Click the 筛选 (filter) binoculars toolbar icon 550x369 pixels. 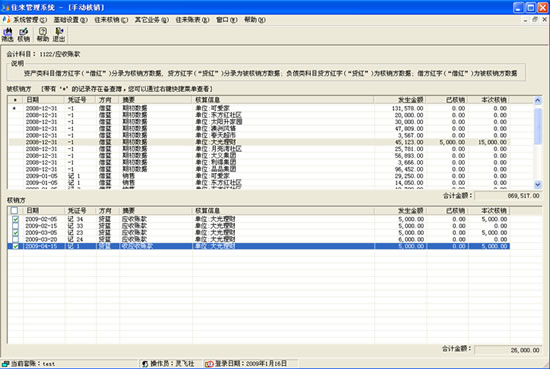click(7, 35)
